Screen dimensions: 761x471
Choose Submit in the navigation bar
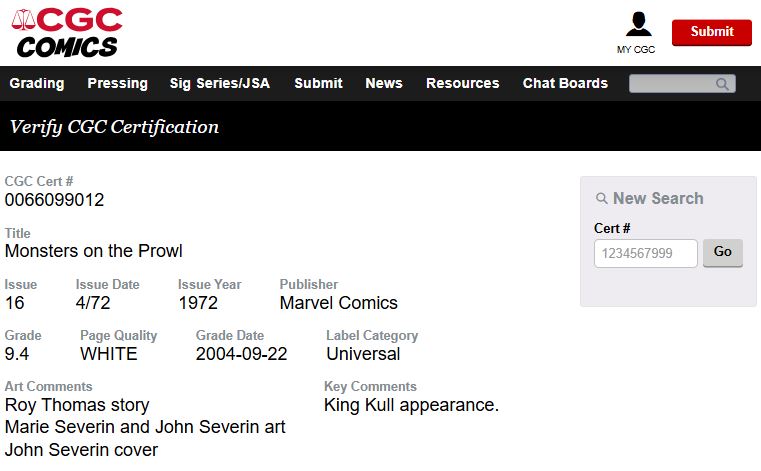pos(318,84)
